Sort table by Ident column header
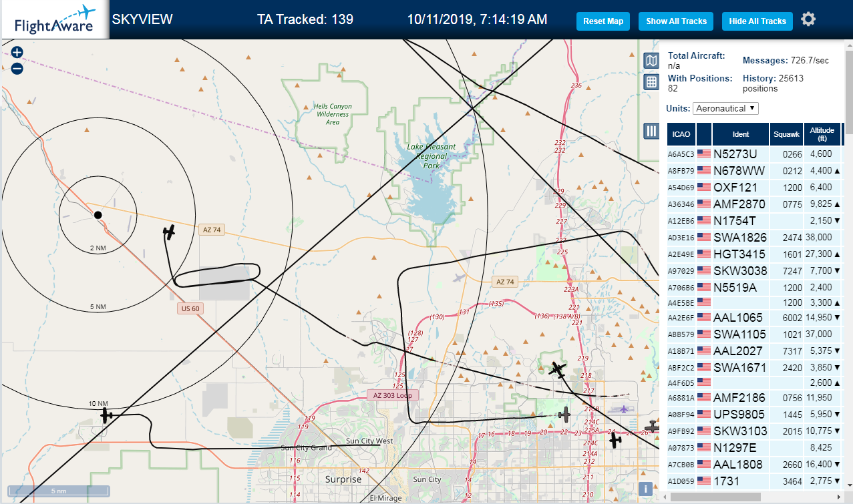The width and height of the screenshot is (853, 504). click(x=741, y=134)
